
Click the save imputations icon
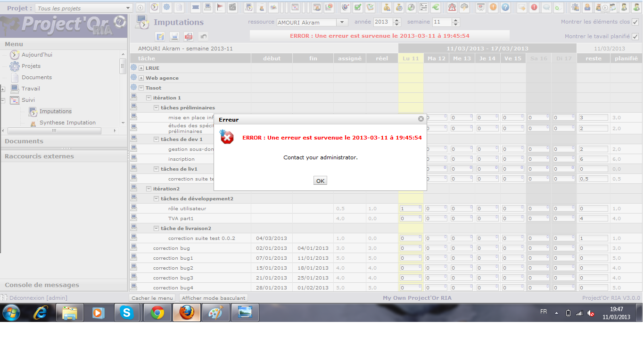click(160, 37)
